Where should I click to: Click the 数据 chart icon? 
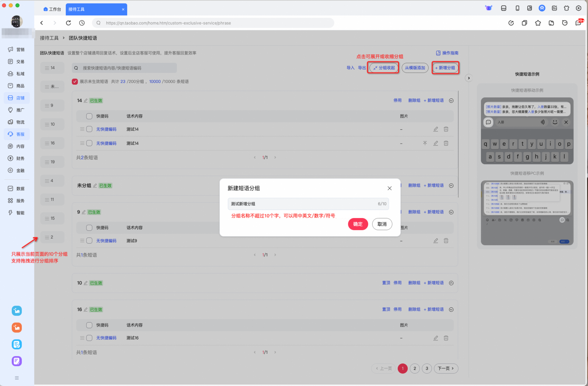pos(10,189)
